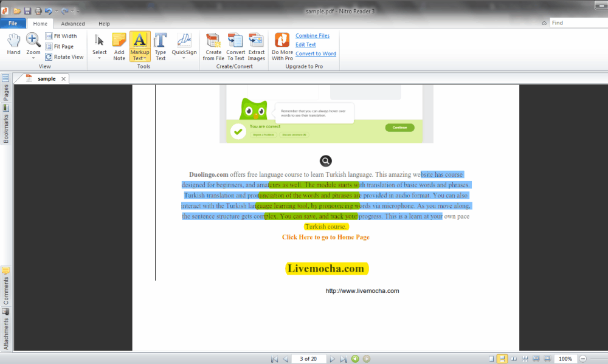The image size is (608, 364).
Task: Expand the Zoom tool dropdown arrow
Action: (33, 58)
